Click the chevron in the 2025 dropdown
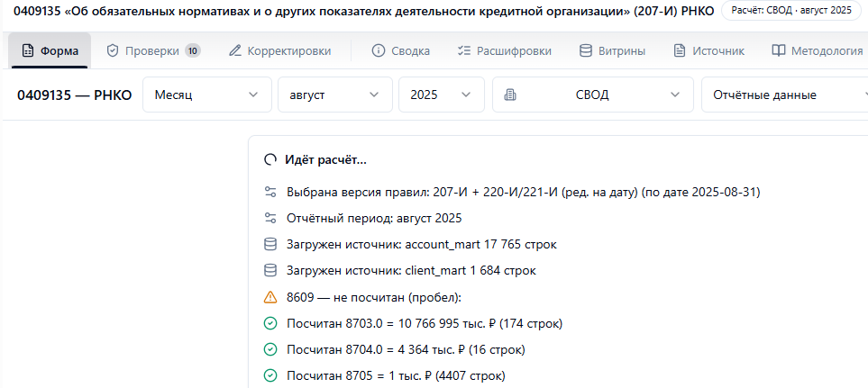 466,95
